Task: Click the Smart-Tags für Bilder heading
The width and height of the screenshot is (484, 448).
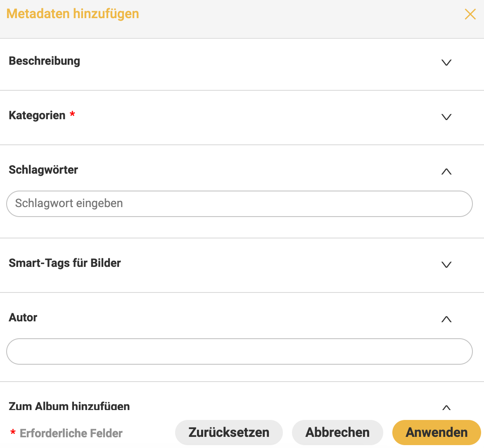Action: click(x=65, y=263)
